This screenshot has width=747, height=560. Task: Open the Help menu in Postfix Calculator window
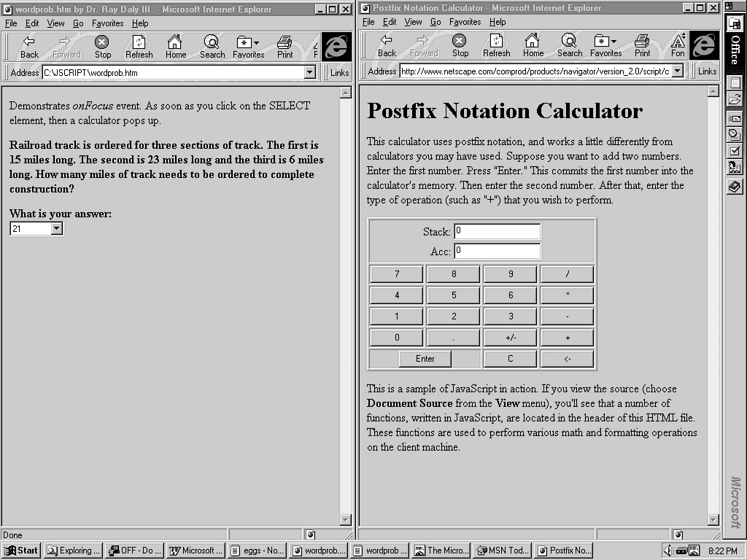pos(498,22)
